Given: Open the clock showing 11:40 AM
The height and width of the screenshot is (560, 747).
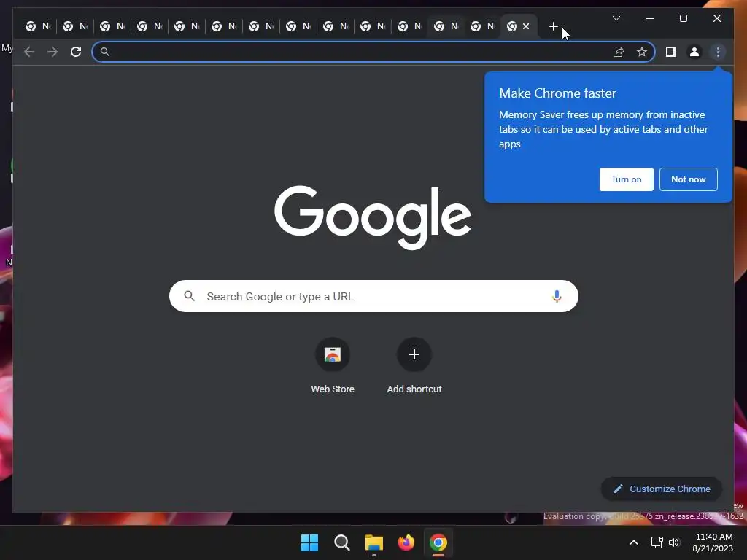Looking at the screenshot, I should point(713,542).
